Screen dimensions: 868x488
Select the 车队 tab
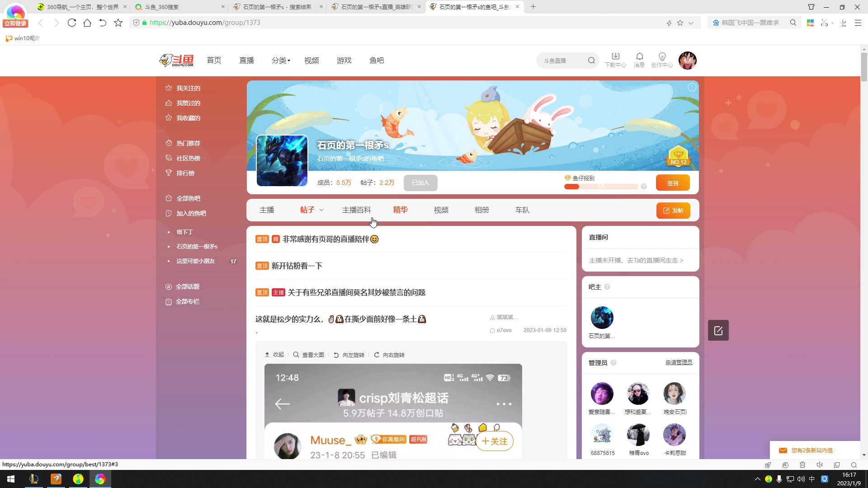[x=523, y=210]
